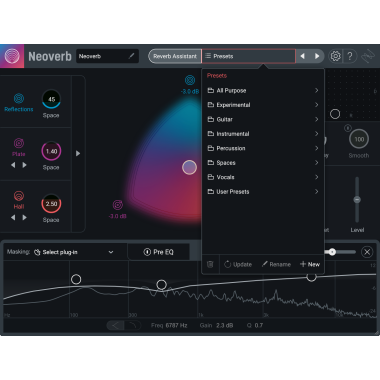Select next Hall reverb type

click(24, 217)
